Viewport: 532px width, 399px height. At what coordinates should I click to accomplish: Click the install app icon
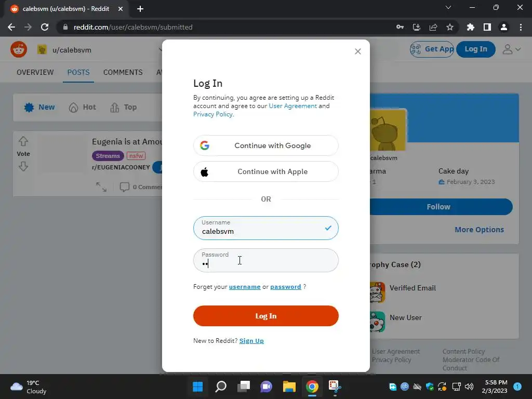417,27
